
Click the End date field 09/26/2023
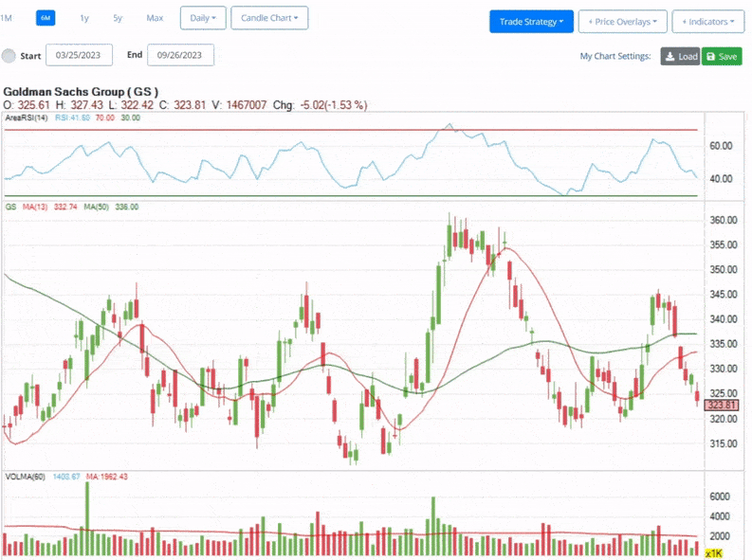point(180,56)
